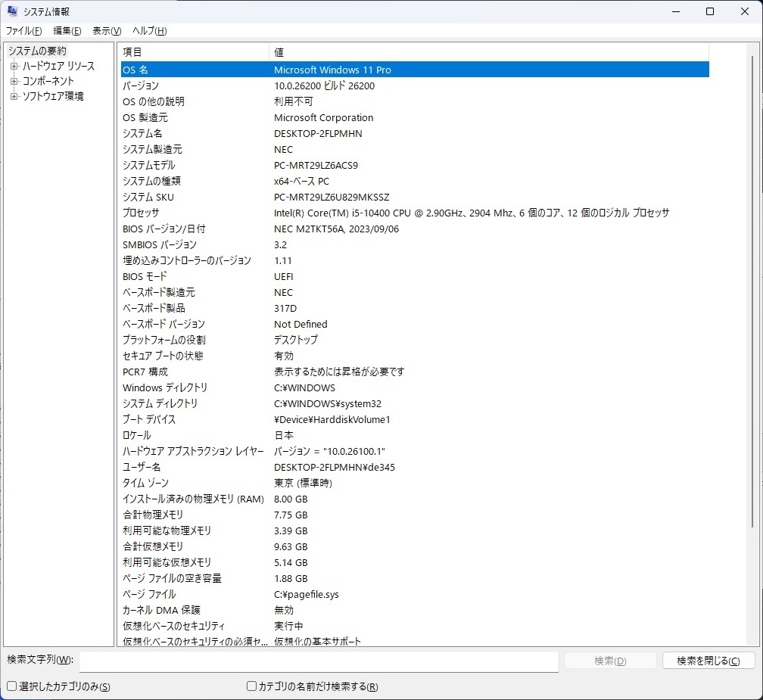This screenshot has width=763, height=700.
Task: Expand the ハードウェア リソース node
Action: [14, 66]
